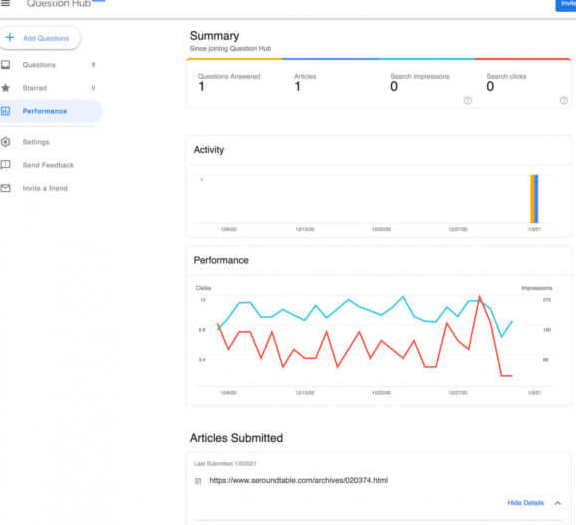Click the 'Since joining Question Hub' subtitle
Image resolution: width=576 pixels, height=525 pixels.
point(230,48)
